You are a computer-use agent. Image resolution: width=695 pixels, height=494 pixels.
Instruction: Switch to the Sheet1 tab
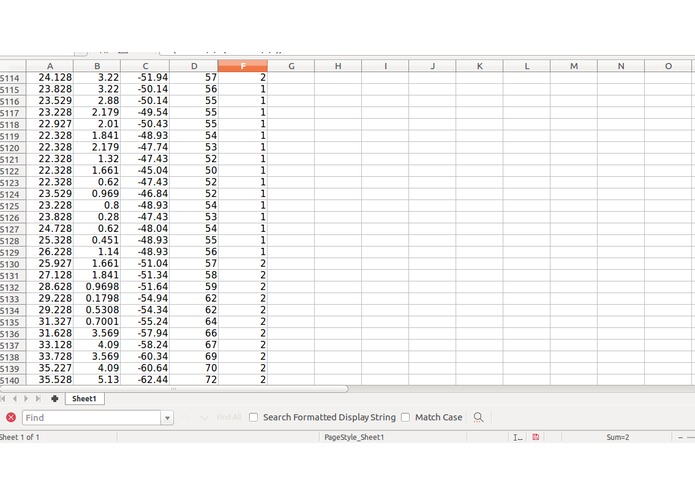pyautogui.click(x=85, y=399)
